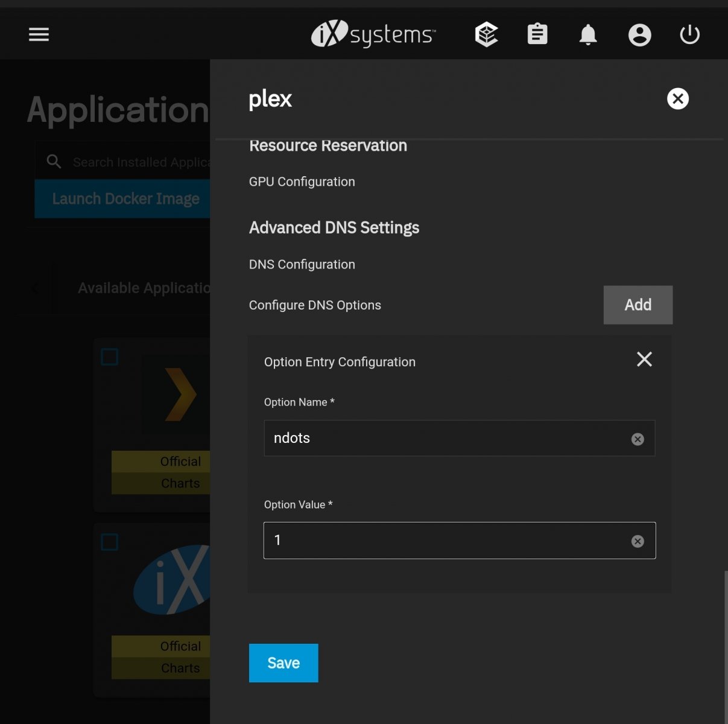728x724 pixels.
Task: Click the Configure DNS Options label
Action: click(x=315, y=305)
